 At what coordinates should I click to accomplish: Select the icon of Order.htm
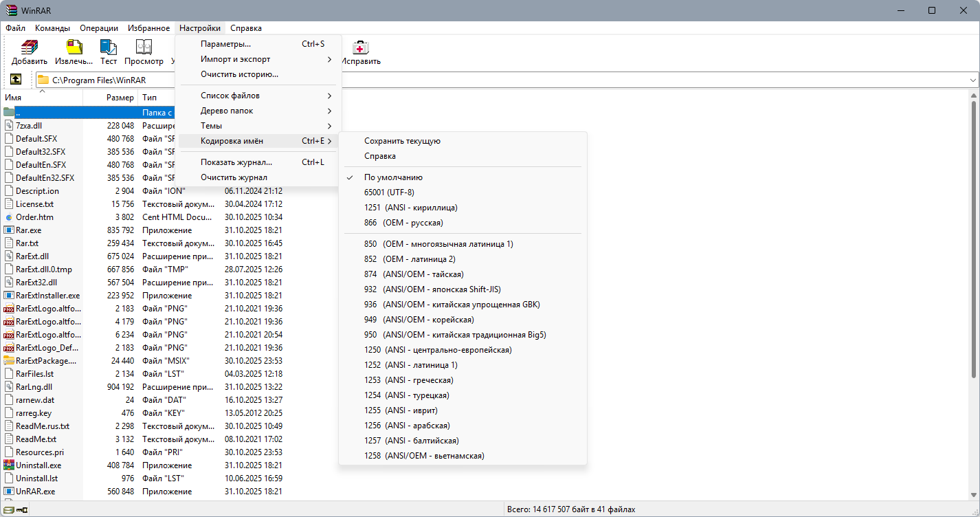[9, 217]
